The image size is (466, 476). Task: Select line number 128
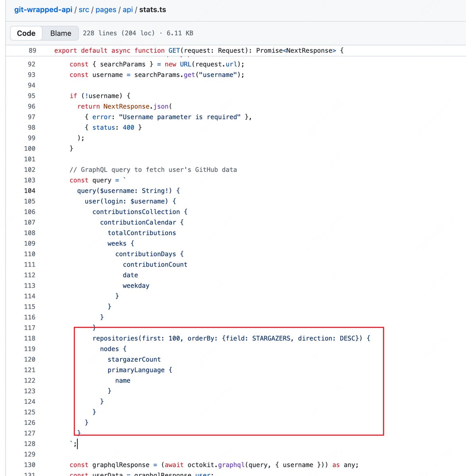pyautogui.click(x=30, y=443)
